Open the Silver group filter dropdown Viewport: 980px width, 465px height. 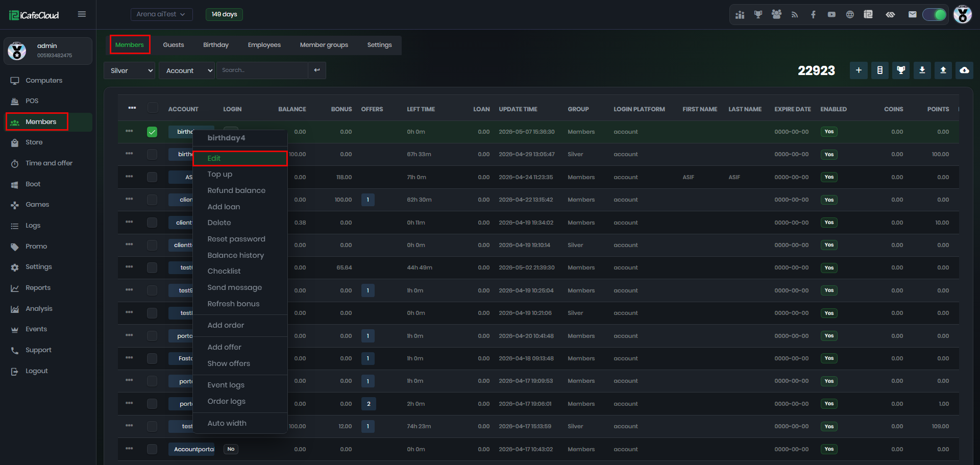coord(130,70)
